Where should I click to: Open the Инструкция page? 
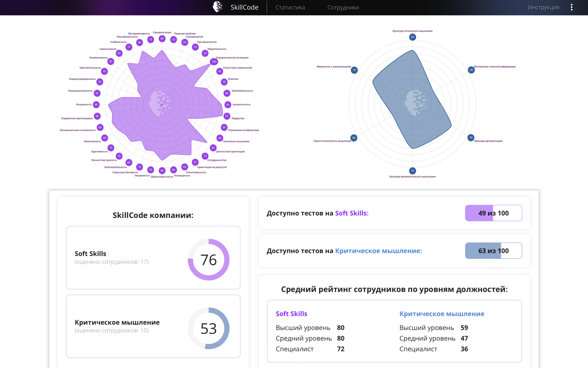pyautogui.click(x=544, y=7)
